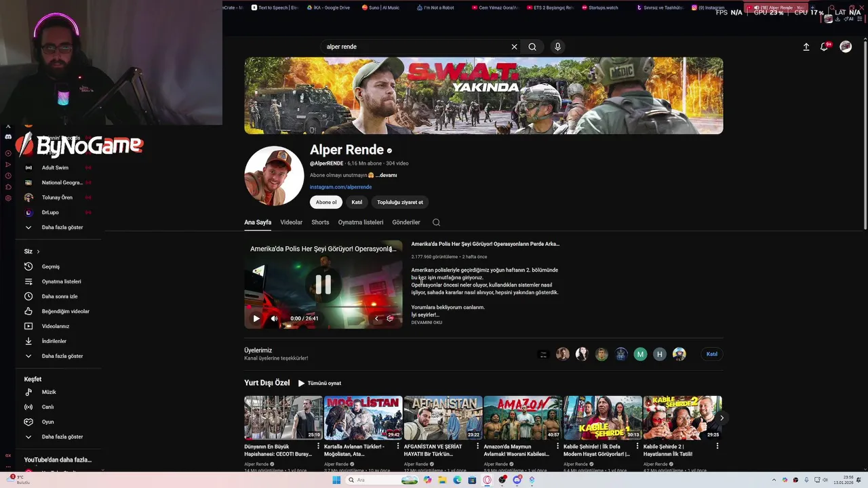Click the Katıl button in Üyelerimiz
Viewport: 868px width, 488px height.
[x=712, y=354]
